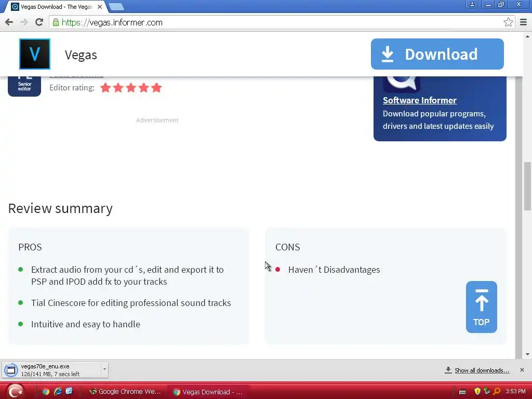Go back to the previous page
The height and width of the screenshot is (399, 532).
[x=9, y=22]
